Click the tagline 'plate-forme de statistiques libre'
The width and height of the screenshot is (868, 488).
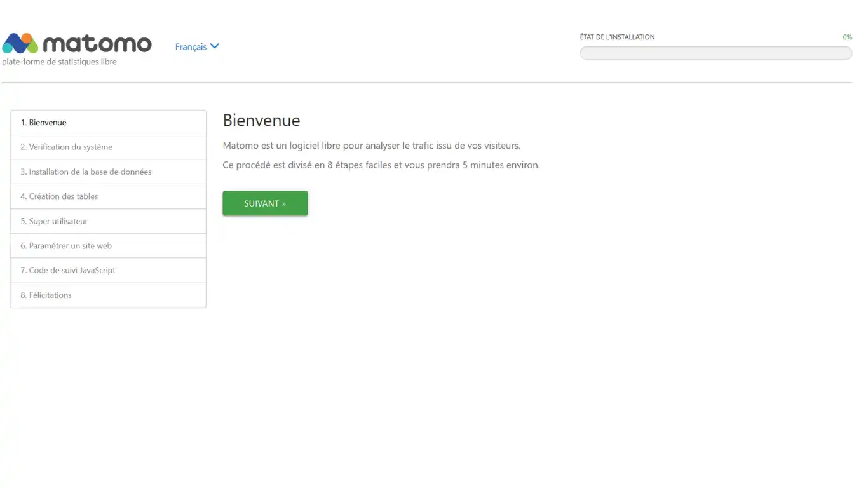pos(59,62)
